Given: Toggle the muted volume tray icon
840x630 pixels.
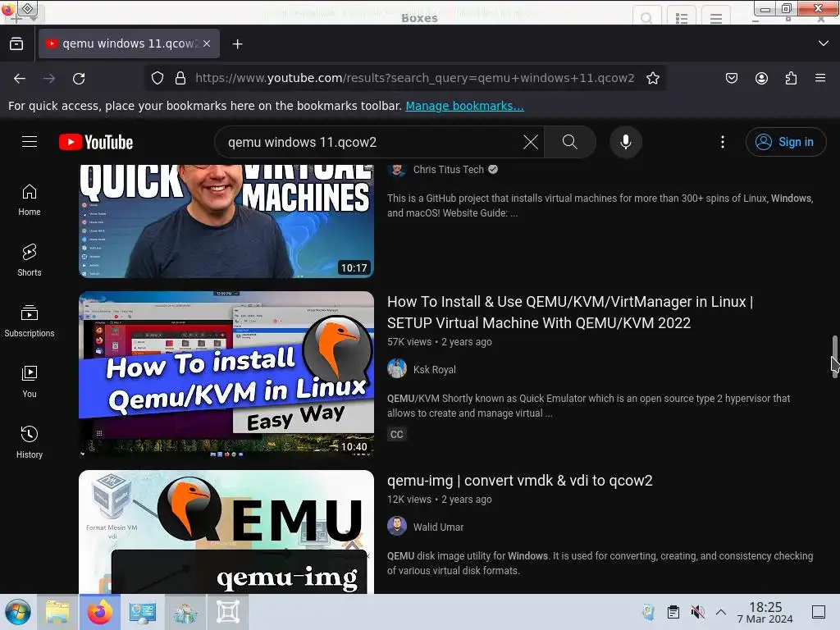Looking at the screenshot, I should click(697, 612).
